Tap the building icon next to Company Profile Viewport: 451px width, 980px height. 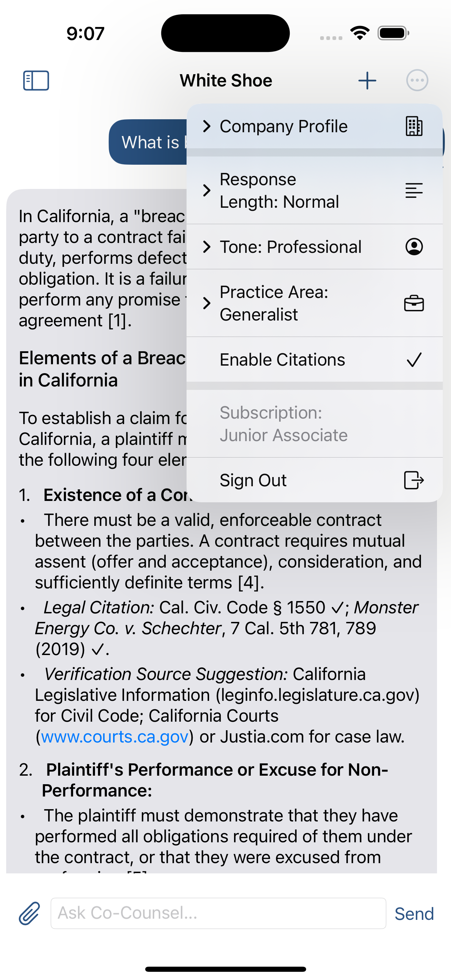click(414, 126)
